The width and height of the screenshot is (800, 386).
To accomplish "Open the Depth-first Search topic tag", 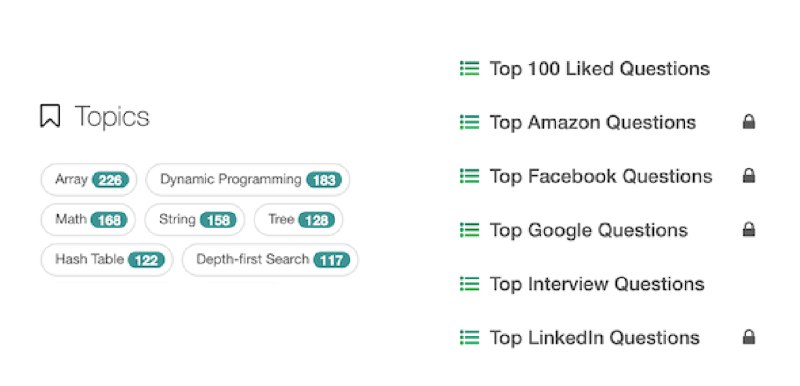I will coord(270,260).
